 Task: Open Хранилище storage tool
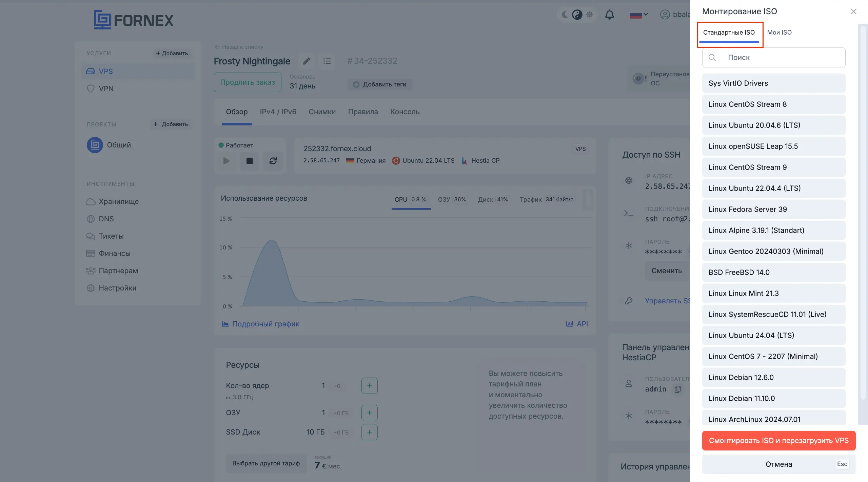113,201
